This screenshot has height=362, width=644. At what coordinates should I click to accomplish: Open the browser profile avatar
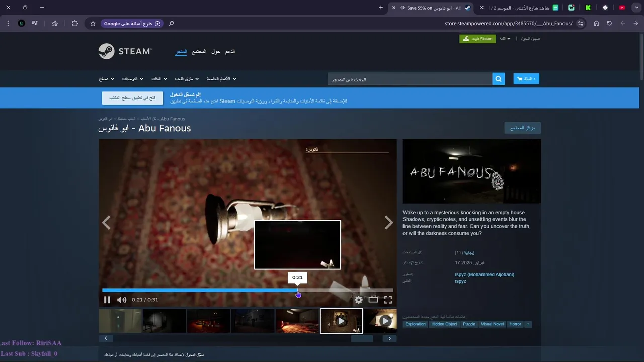point(21,23)
